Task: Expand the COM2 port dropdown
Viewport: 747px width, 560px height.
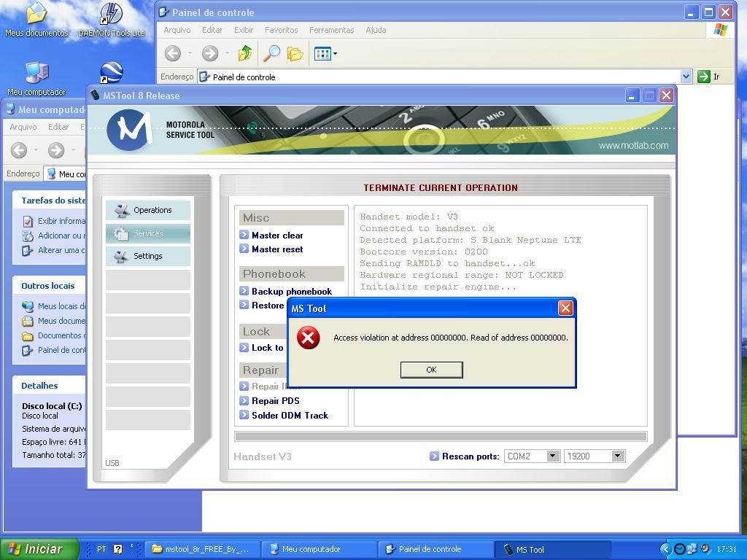Action: 552,456
